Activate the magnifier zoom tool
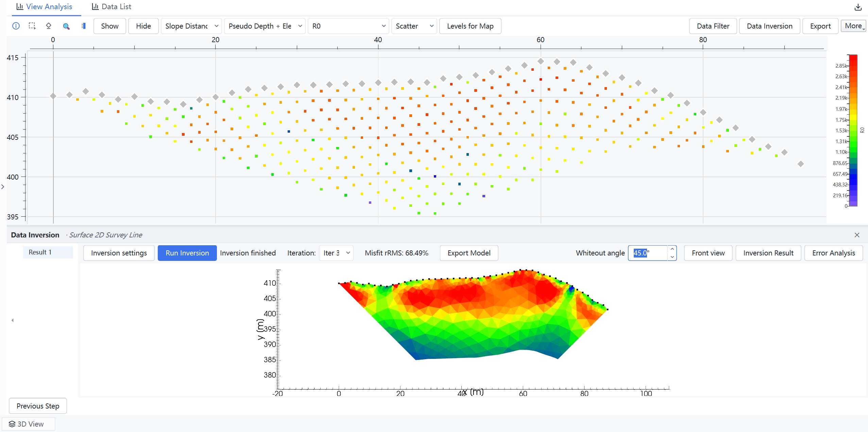The height and width of the screenshot is (432, 868). coord(66,26)
